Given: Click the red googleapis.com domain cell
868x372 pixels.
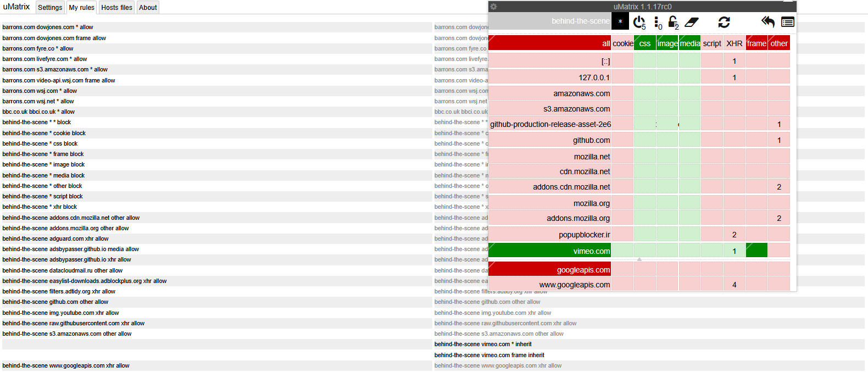Looking at the screenshot, I should pos(550,270).
